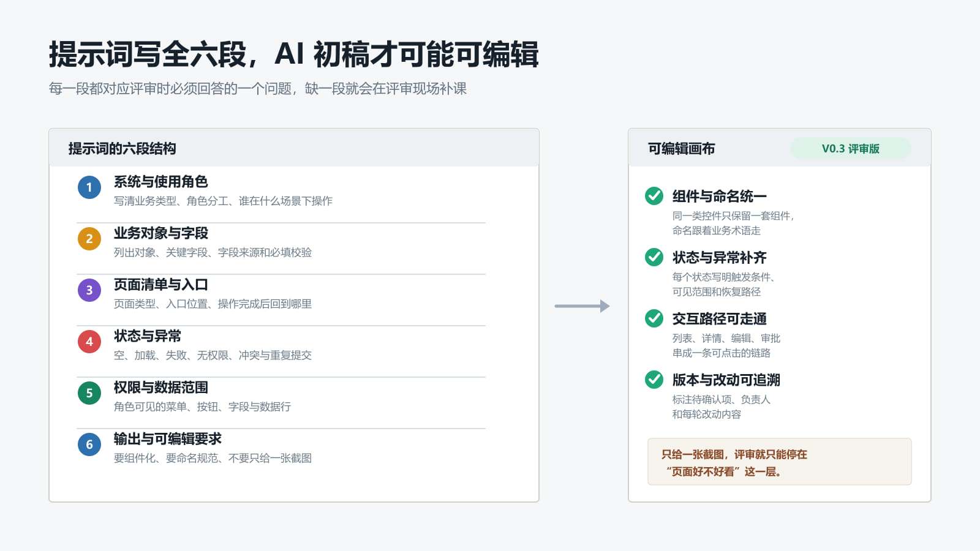Select the heading 业务对象与字段

click(x=161, y=233)
